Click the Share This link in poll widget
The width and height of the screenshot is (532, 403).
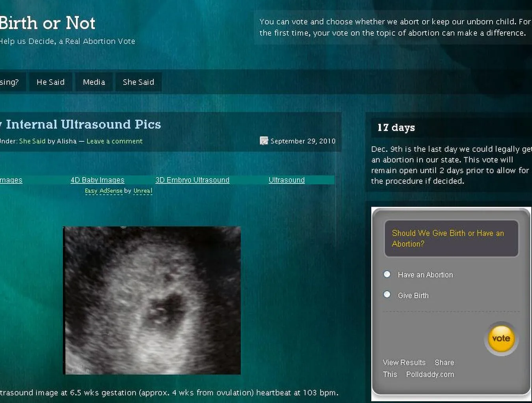(444, 362)
